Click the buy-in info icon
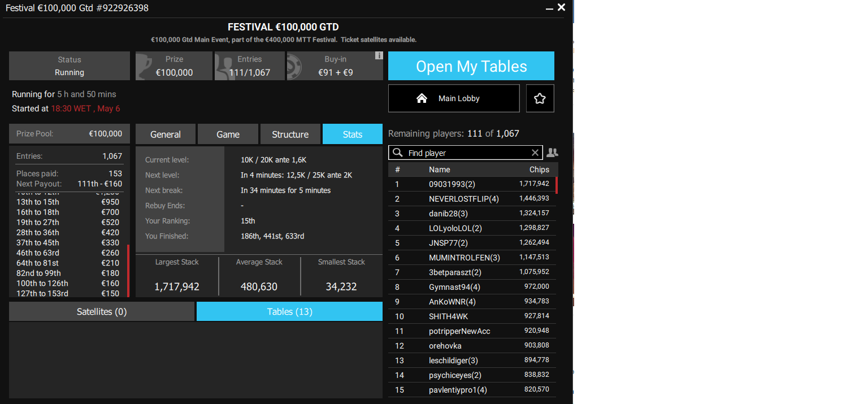868x404 pixels. click(379, 55)
